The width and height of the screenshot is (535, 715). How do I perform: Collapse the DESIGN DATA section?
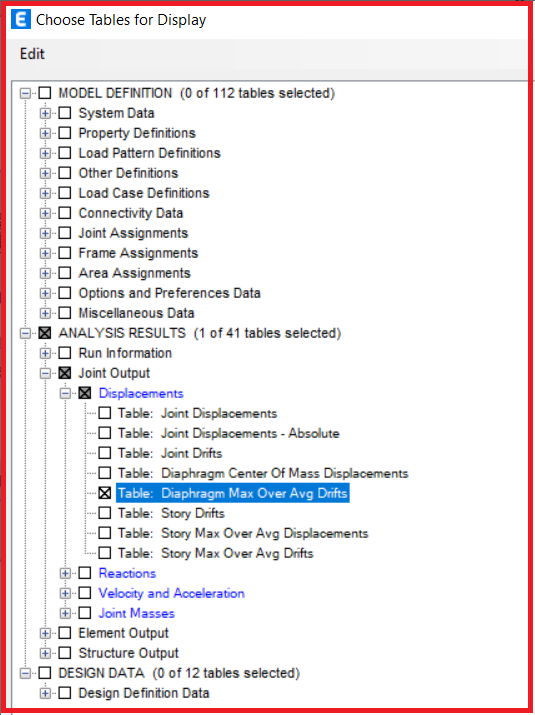click(25, 673)
